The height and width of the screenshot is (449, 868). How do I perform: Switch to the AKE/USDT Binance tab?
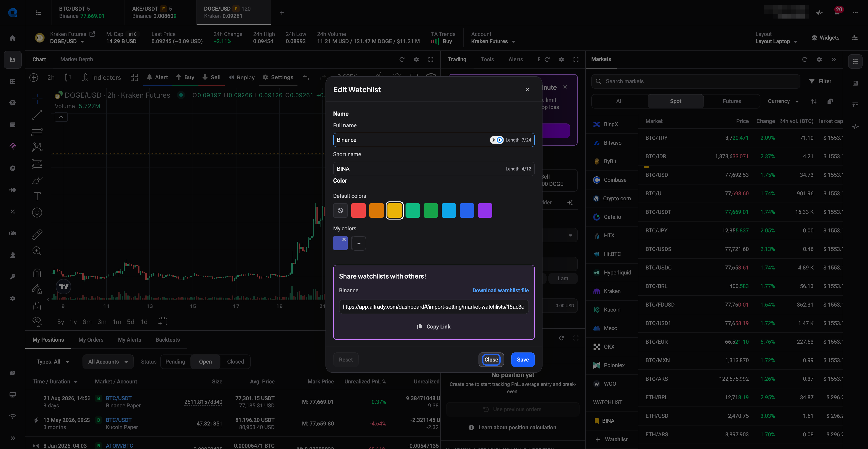point(160,12)
